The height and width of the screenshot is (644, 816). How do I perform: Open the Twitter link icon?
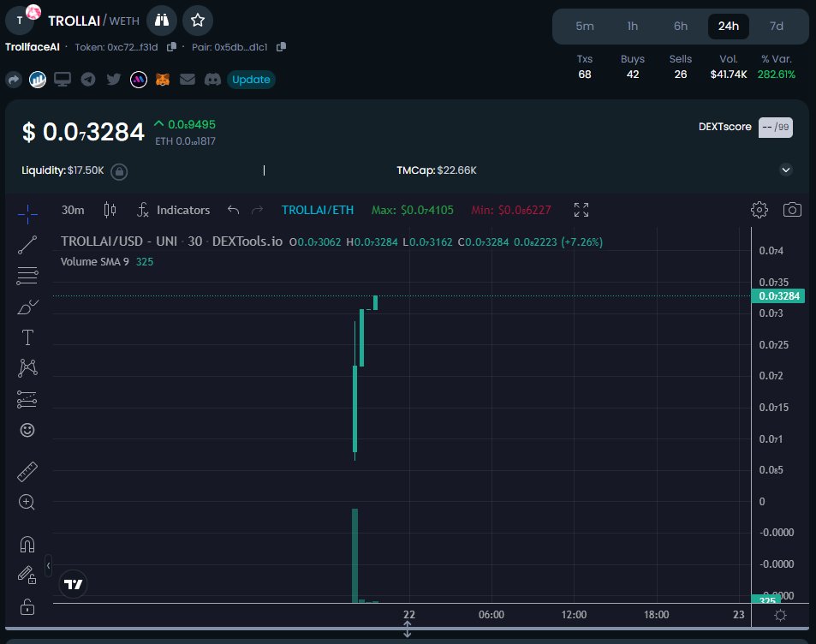113,79
